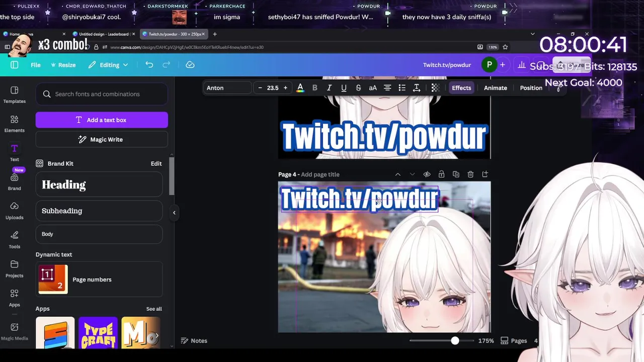
Task: Open the File menu
Action: (36, 65)
